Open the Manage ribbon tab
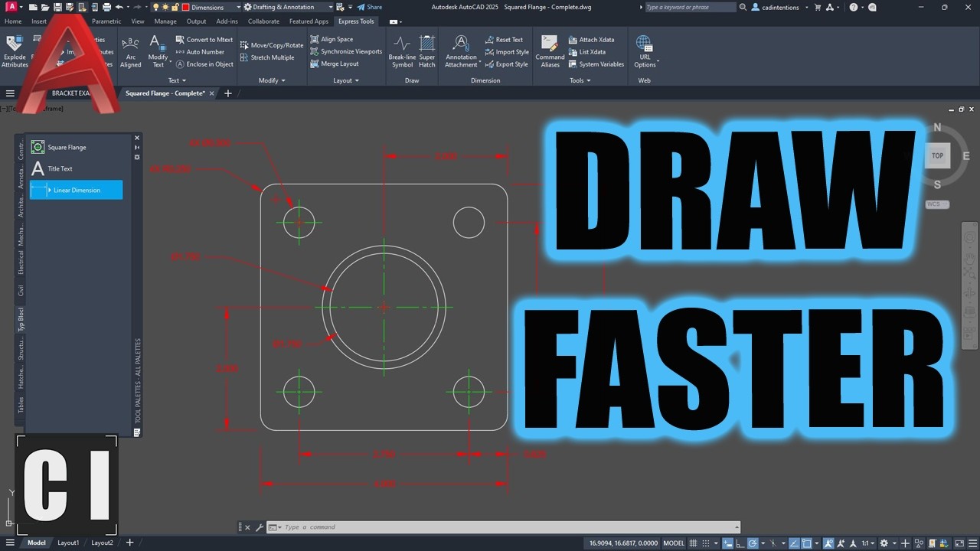 (165, 21)
